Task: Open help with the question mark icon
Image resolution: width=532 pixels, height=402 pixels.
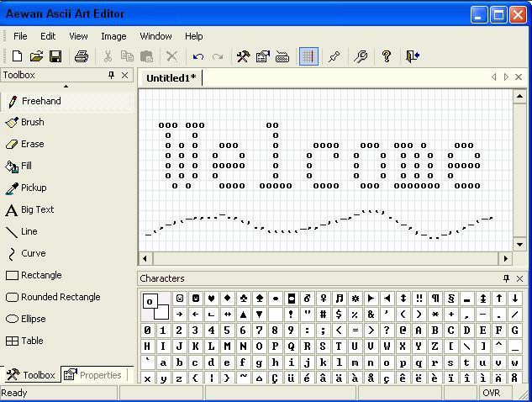Action: click(387, 56)
